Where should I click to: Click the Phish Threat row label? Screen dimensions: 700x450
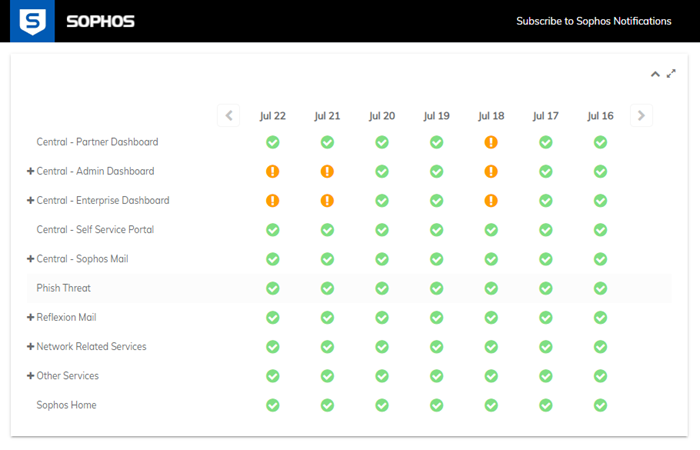[63, 288]
